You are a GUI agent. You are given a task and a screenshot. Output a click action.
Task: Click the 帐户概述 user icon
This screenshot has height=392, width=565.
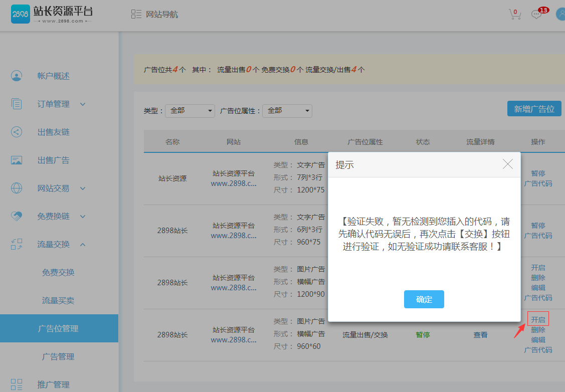(x=17, y=76)
